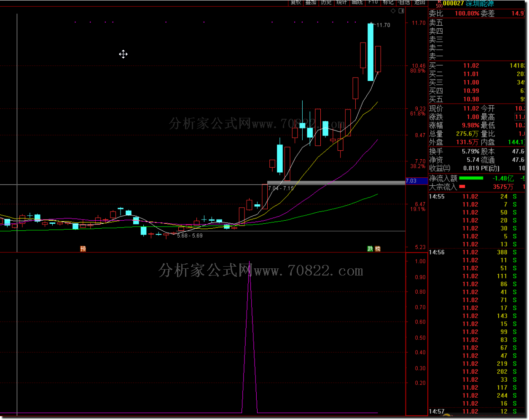This screenshot has height=420, width=529.
Task: Click the 大宗流入 value 3575万
Action: [x=503, y=187]
